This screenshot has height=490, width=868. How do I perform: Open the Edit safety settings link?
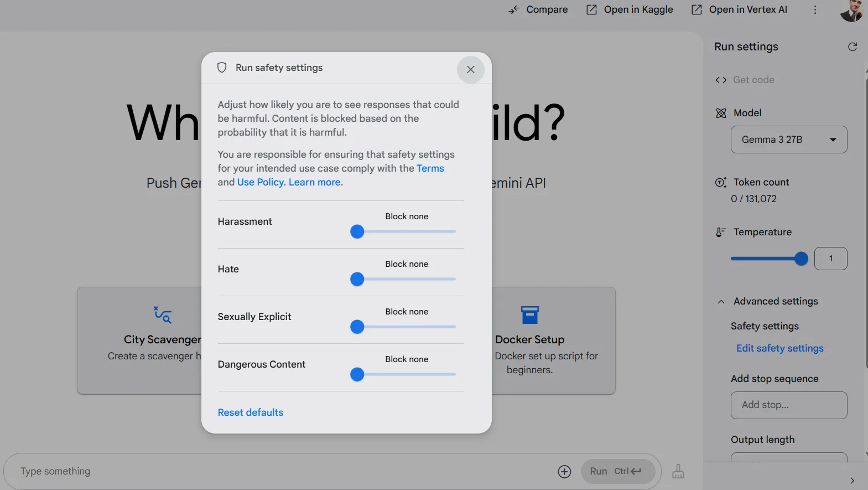click(779, 348)
